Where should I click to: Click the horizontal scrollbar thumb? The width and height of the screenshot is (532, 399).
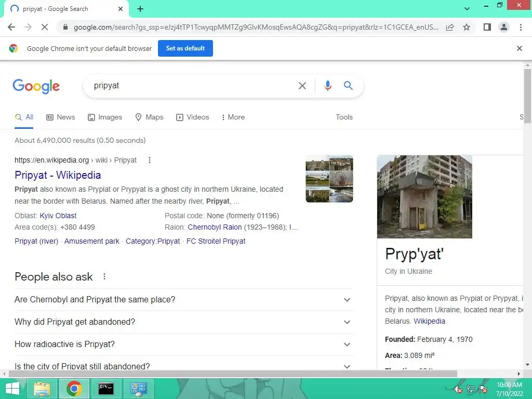coord(233,374)
